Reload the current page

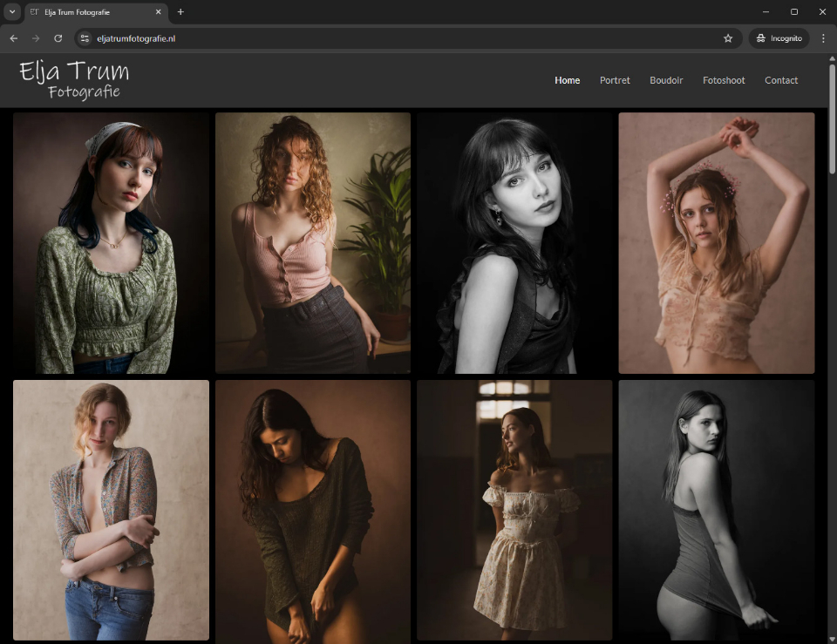coord(58,37)
